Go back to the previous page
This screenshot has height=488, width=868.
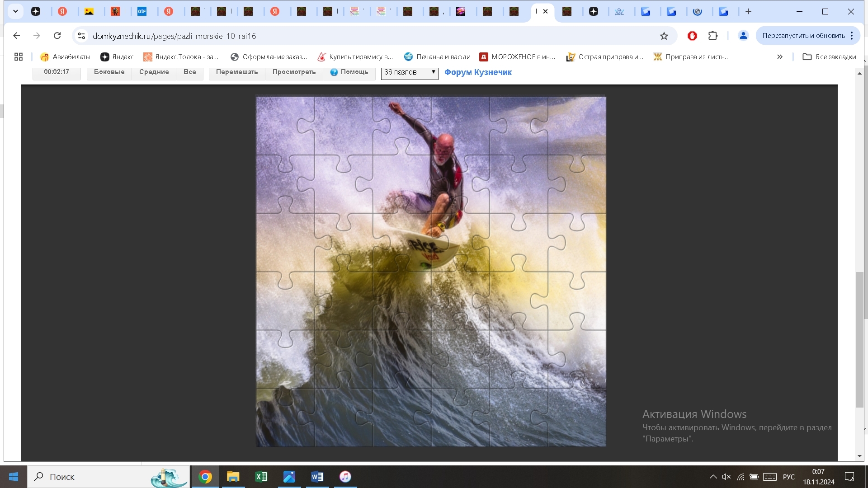click(17, 36)
